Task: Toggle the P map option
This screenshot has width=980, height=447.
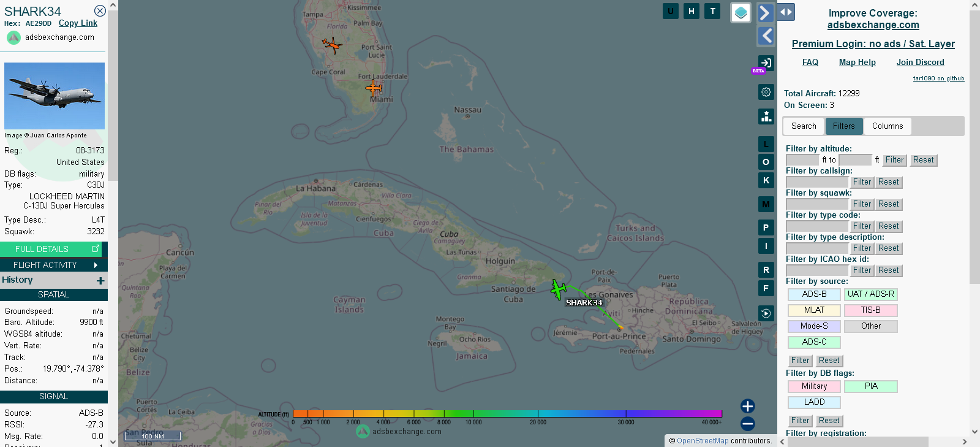Action: pyautogui.click(x=766, y=227)
